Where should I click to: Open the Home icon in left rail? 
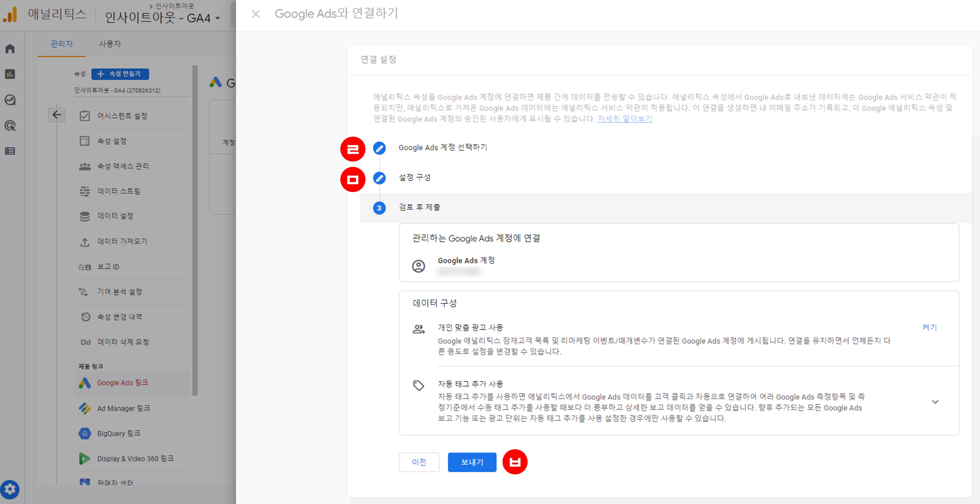10,49
